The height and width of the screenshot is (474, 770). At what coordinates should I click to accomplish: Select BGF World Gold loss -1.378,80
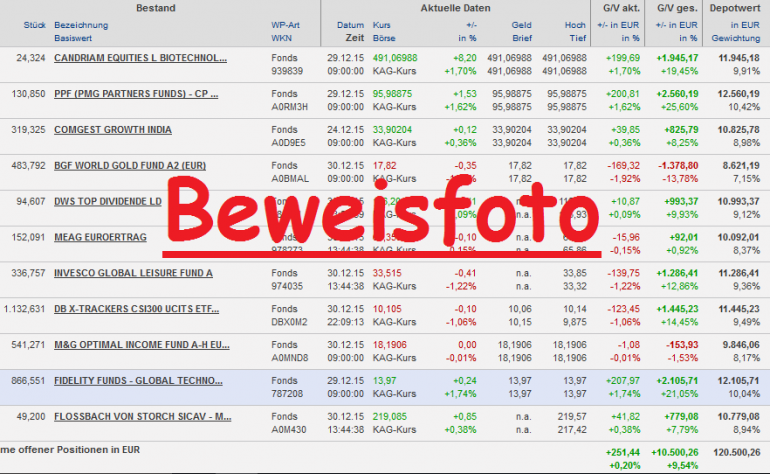(x=678, y=166)
